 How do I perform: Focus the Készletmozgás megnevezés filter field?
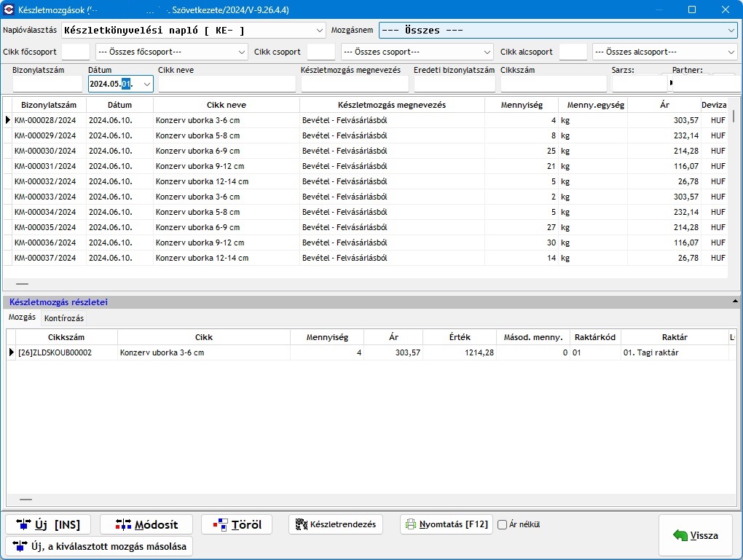[355, 84]
